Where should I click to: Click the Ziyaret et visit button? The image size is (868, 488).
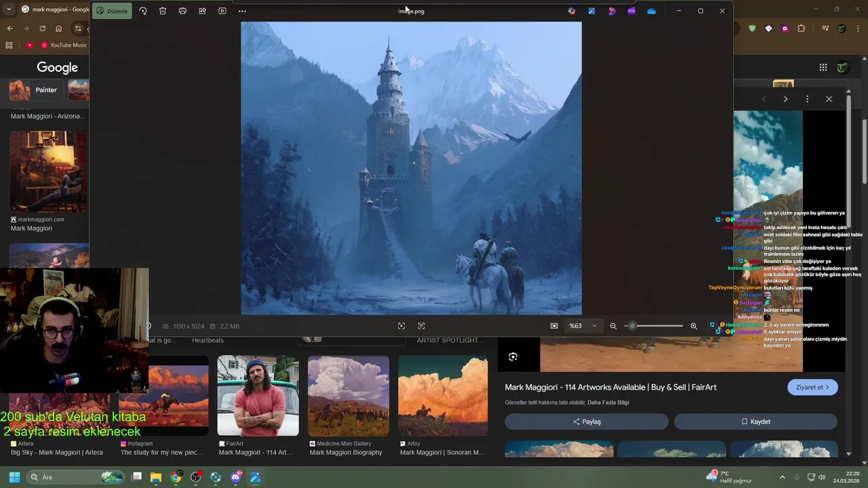click(812, 387)
